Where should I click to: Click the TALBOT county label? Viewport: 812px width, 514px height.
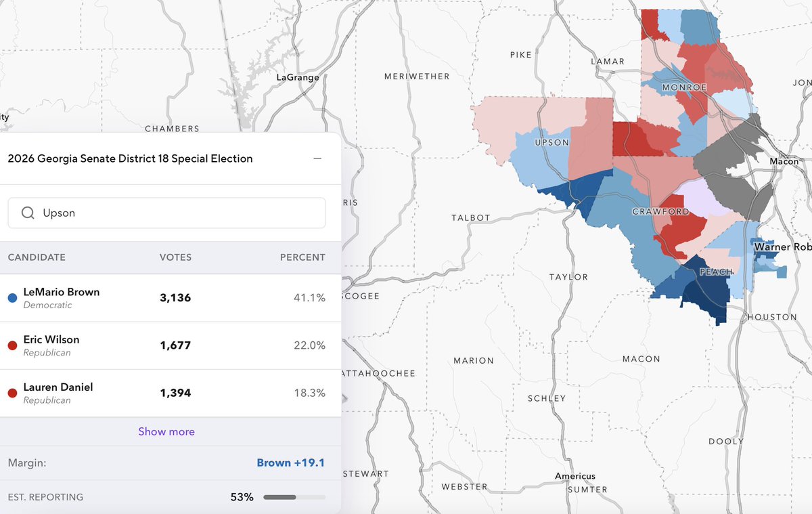click(471, 217)
